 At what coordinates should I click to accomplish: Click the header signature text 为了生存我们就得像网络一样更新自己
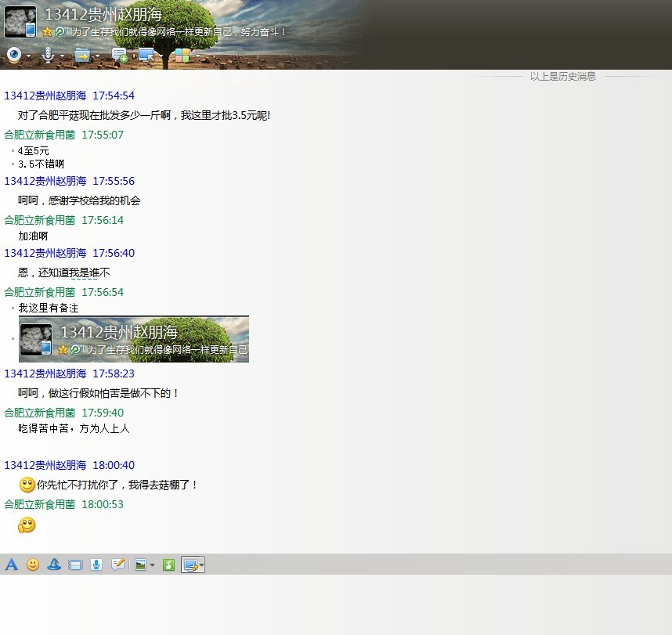(179, 31)
